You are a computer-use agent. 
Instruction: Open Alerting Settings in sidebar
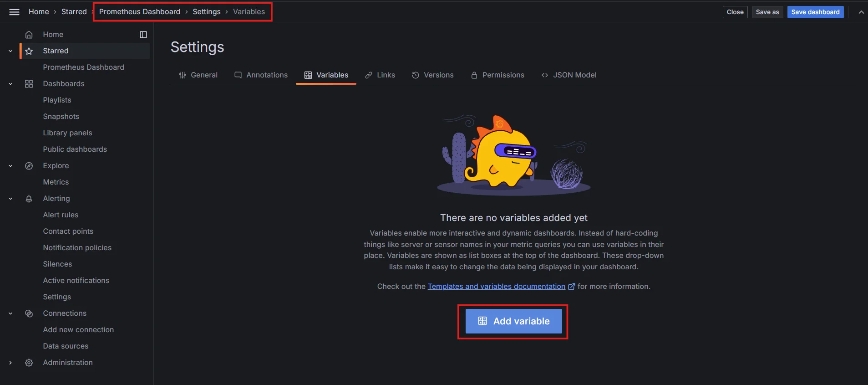click(x=57, y=297)
